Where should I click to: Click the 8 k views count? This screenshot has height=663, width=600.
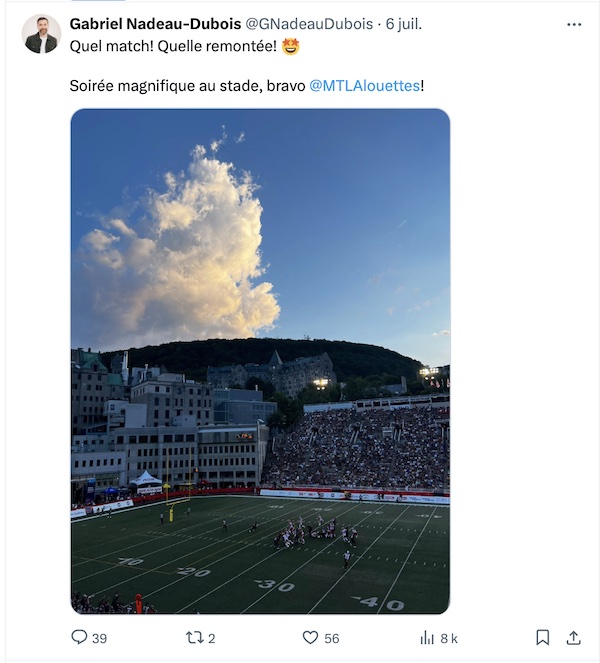coord(449,638)
